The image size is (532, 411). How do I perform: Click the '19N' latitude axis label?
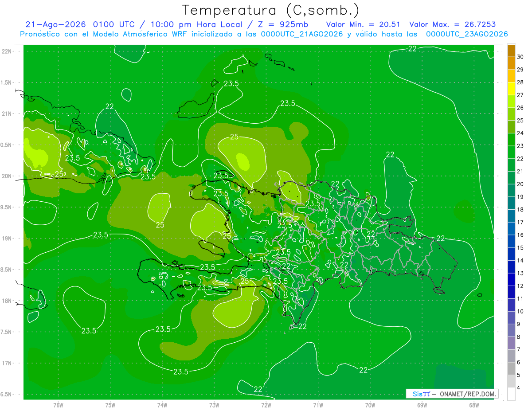pos(7,238)
